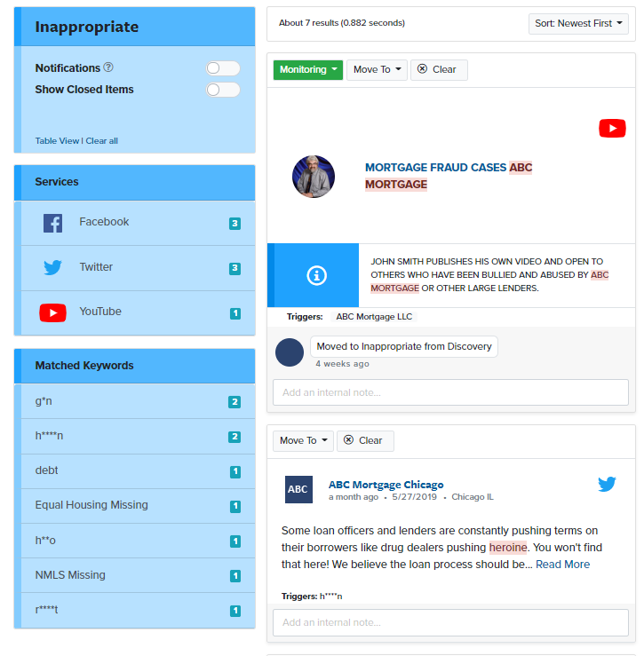
Task: Click the r****t count badge
Action: pos(235,611)
